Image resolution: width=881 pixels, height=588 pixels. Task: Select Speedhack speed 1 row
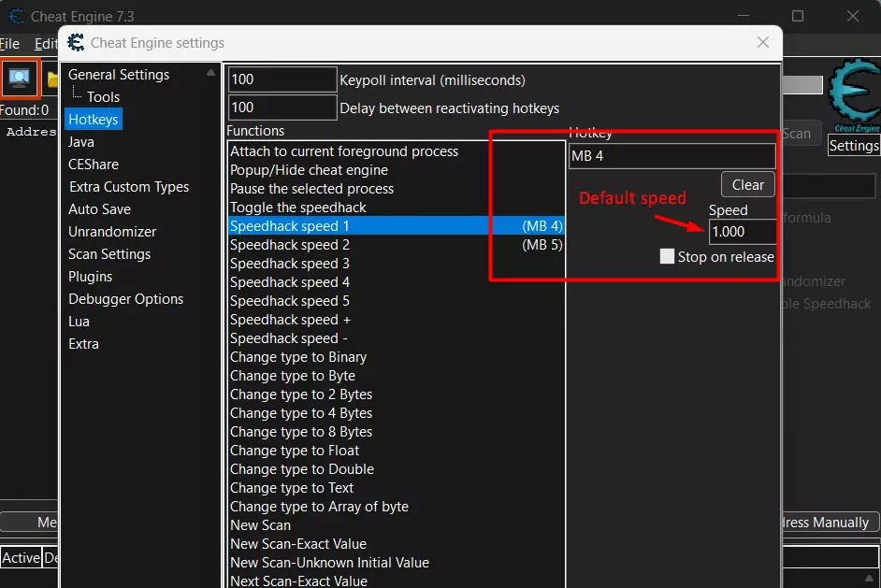tap(397, 226)
